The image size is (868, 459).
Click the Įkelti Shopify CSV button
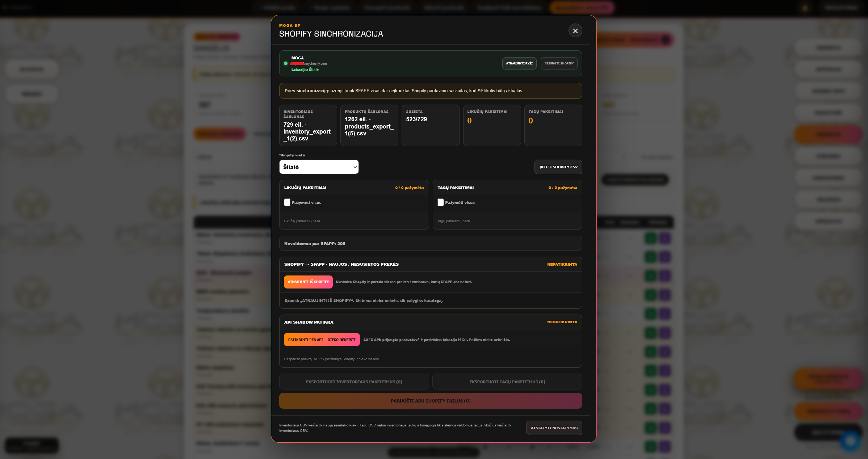point(558,167)
